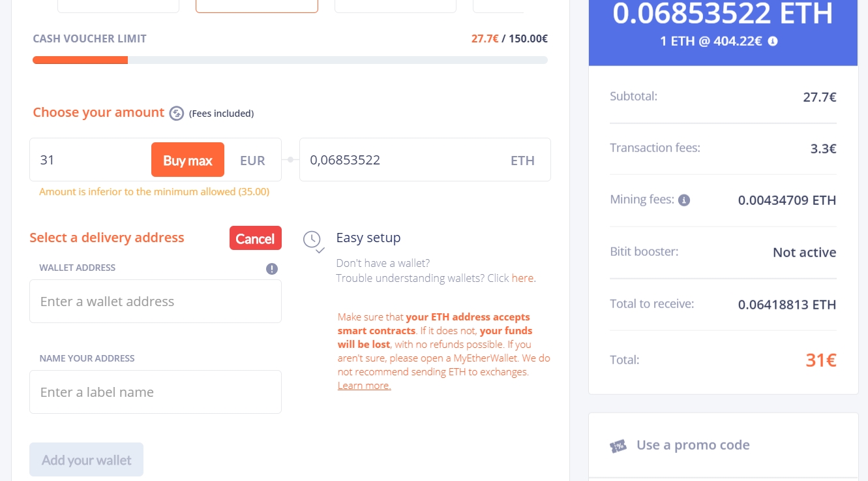The height and width of the screenshot is (481, 868).
Task: Focus the ETH amount input field
Action: (x=425, y=160)
